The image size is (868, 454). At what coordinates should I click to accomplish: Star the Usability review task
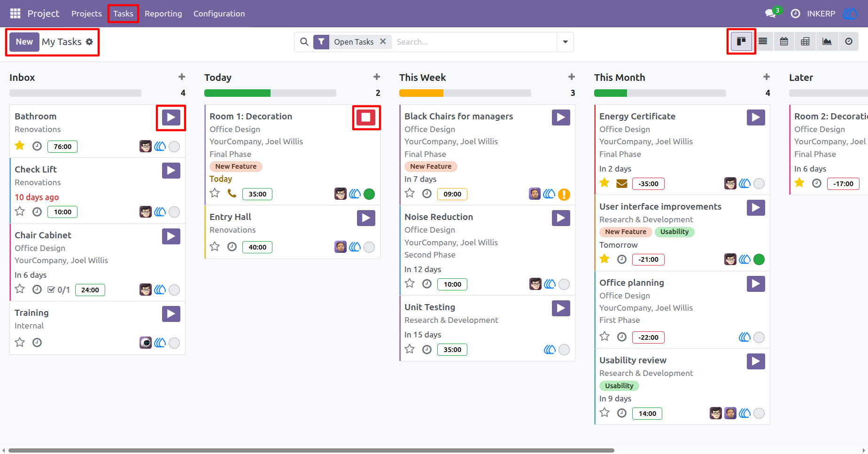[x=604, y=413]
